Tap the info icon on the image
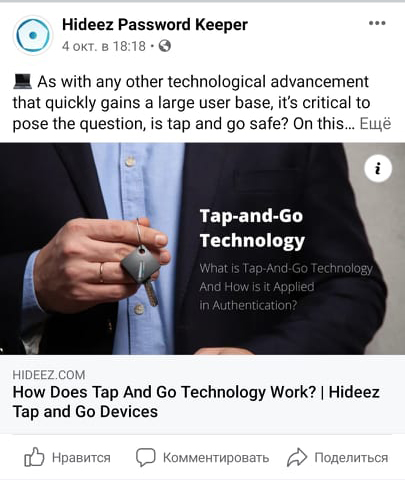 click(378, 168)
